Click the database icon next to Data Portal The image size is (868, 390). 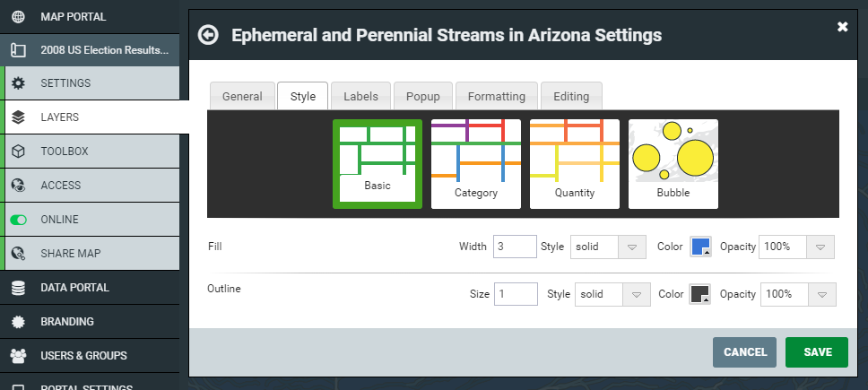18,288
